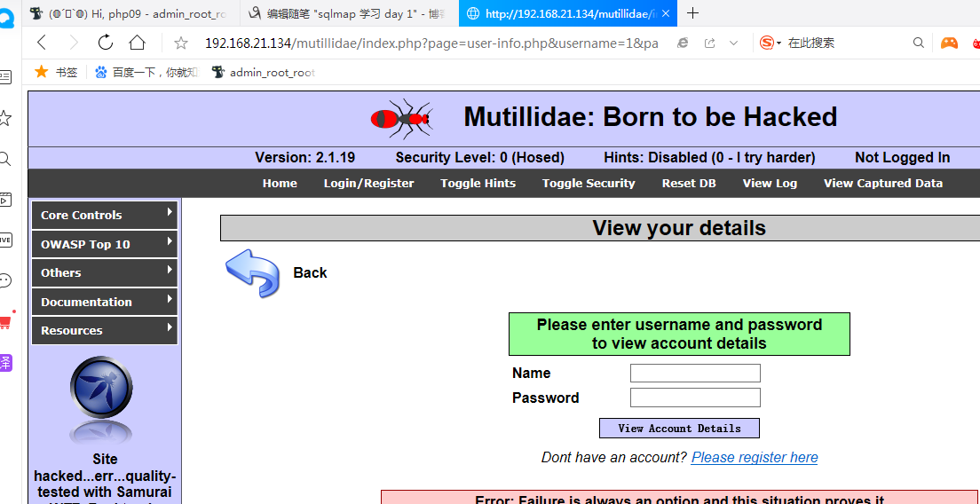The height and width of the screenshot is (504, 980).
Task: Click the magnifier search icon in toolbar
Action: [918, 43]
